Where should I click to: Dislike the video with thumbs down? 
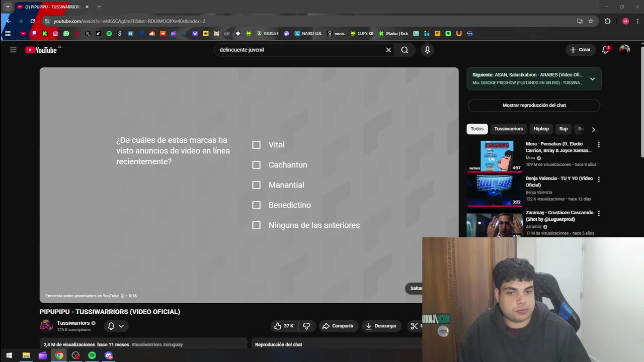[x=306, y=326]
